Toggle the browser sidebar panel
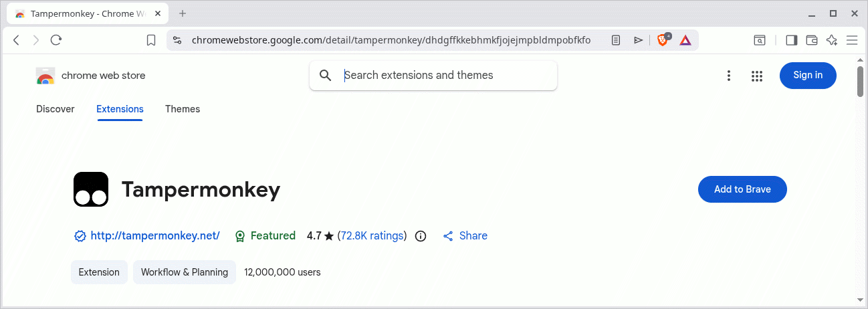 [792, 40]
